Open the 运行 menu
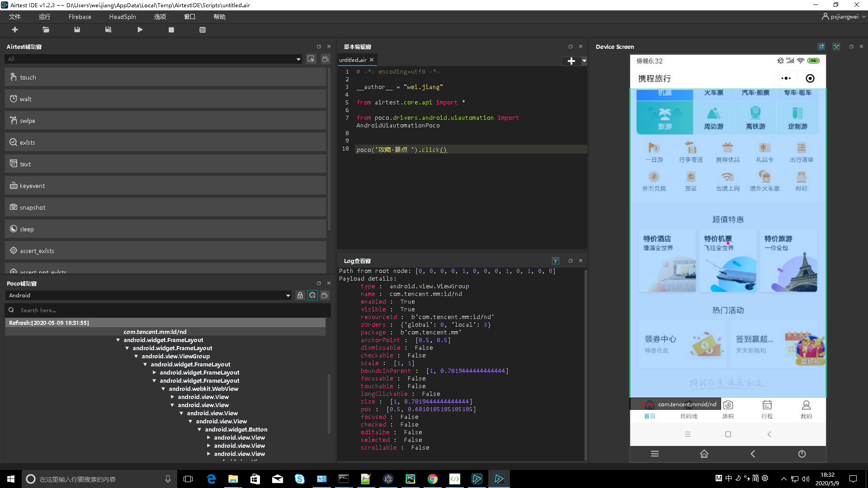The height and width of the screenshot is (488, 868). click(45, 17)
